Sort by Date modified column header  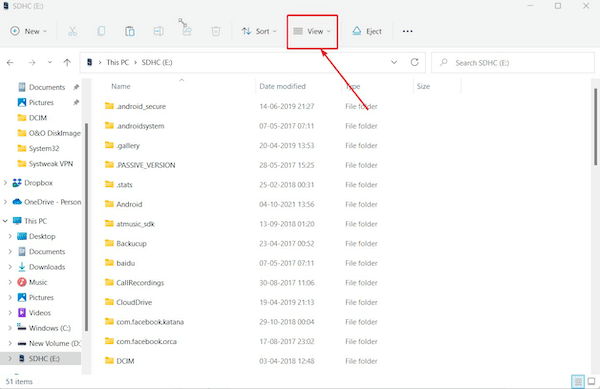point(282,86)
